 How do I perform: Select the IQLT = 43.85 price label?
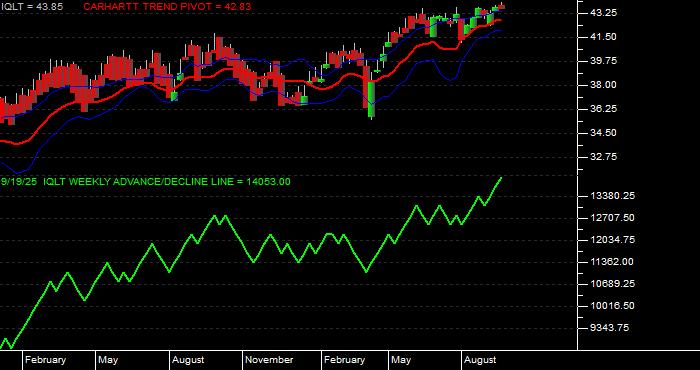click(x=32, y=7)
